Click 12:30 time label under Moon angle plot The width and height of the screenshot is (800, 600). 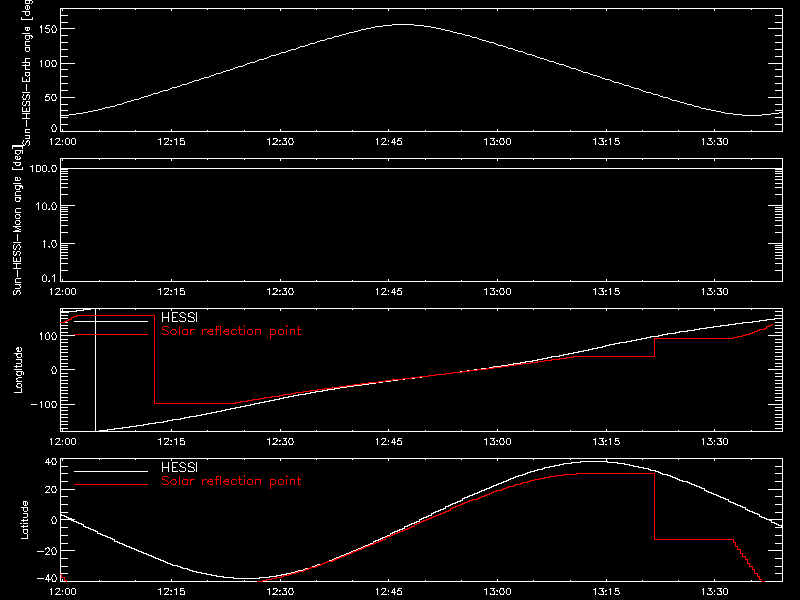pyautogui.click(x=280, y=292)
